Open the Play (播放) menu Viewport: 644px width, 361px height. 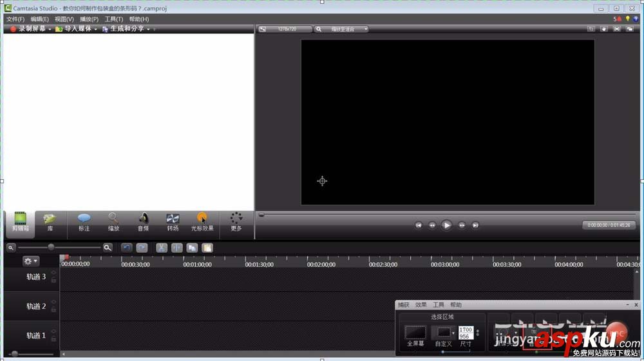(x=89, y=19)
